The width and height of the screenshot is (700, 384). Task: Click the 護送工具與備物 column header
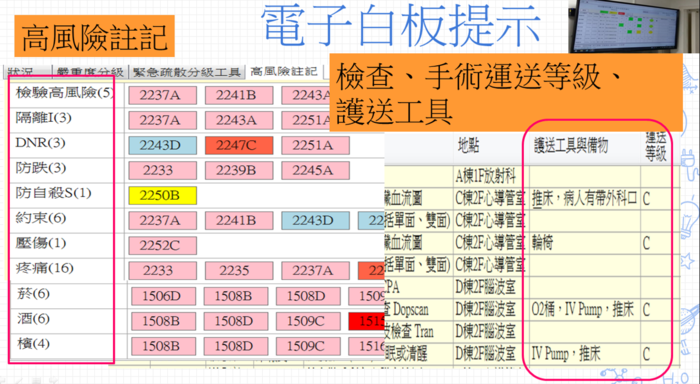[571, 146]
